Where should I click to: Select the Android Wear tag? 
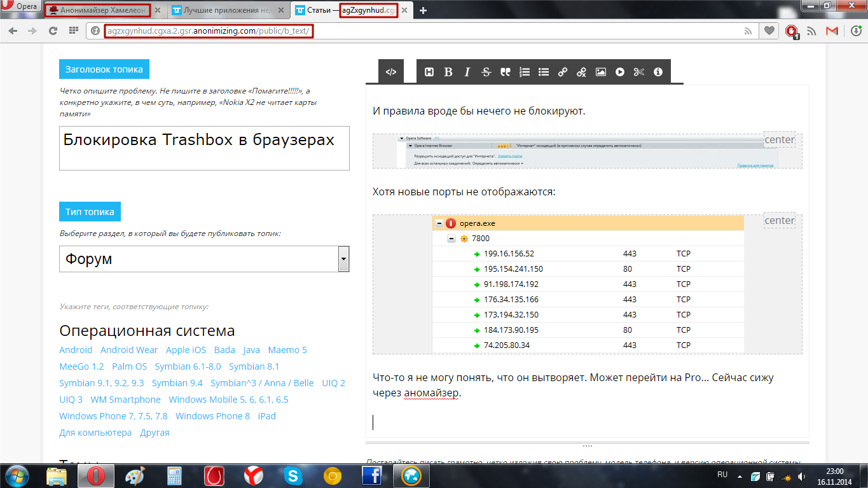click(x=129, y=350)
